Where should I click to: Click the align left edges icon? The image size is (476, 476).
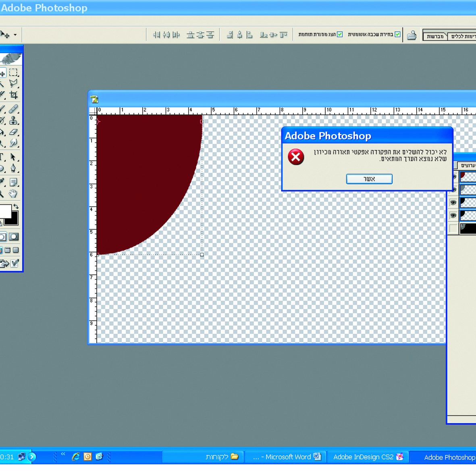249,35
